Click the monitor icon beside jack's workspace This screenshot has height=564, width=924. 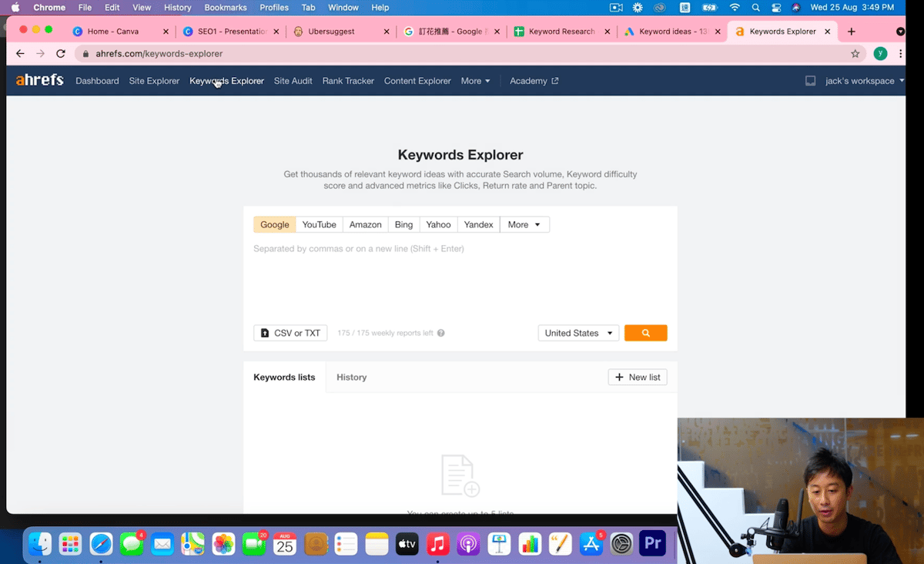tap(810, 81)
